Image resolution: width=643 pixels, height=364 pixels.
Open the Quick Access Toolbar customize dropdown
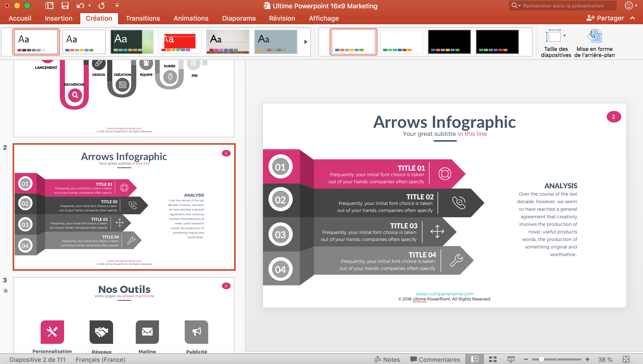click(117, 5)
